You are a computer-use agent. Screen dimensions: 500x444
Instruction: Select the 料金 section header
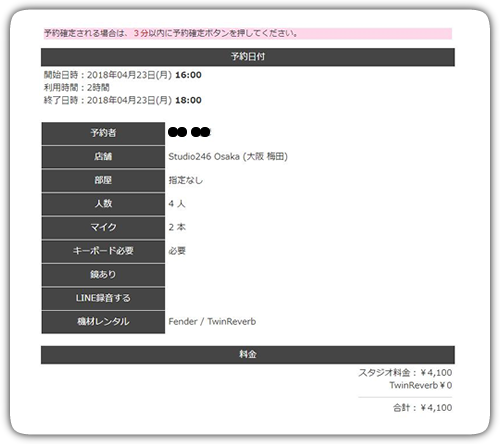(x=248, y=355)
